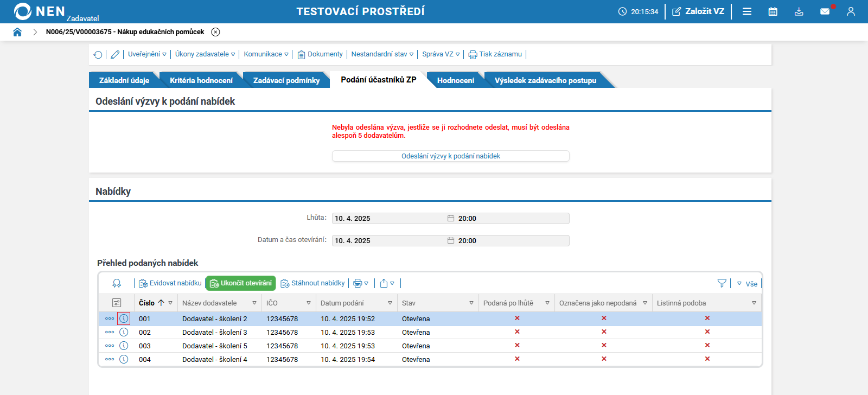
Task: Click the refresh icon in toolbar
Action: (x=98, y=54)
